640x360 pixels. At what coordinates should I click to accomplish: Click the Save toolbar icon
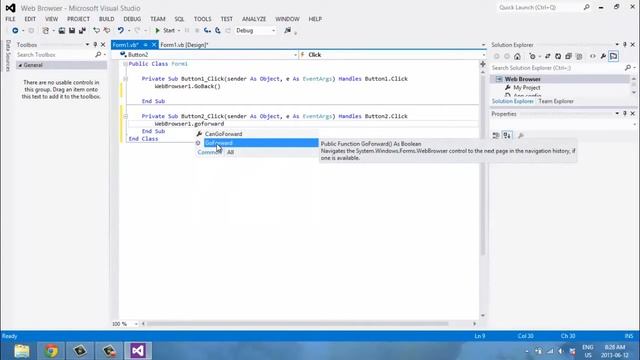[72, 31]
